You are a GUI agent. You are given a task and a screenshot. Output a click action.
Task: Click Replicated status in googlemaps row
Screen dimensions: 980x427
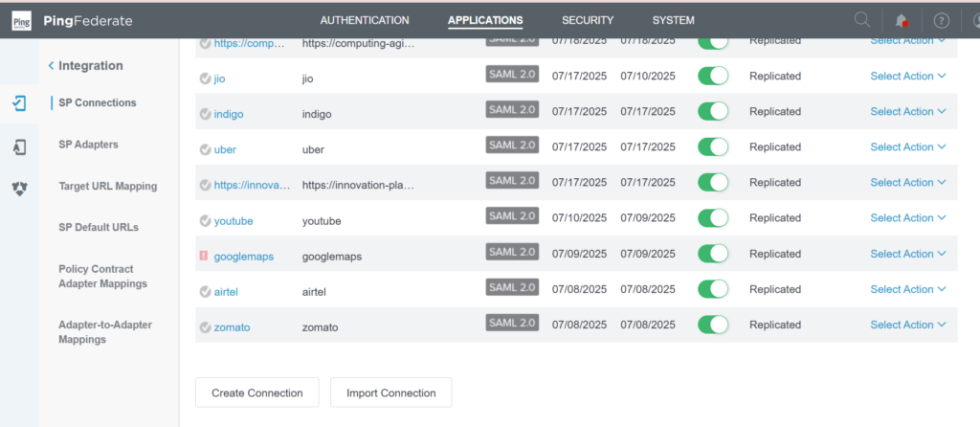click(775, 254)
